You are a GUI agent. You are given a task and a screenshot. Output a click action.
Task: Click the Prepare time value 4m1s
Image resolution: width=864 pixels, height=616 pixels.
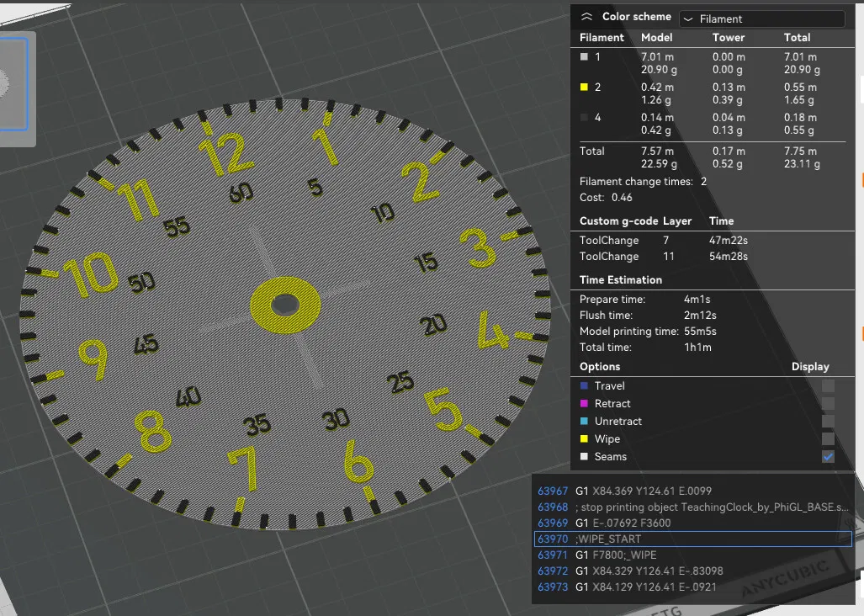tap(697, 300)
